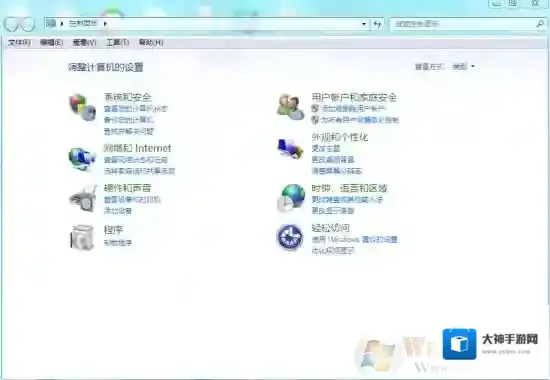The image size is (550, 380).
Task: Open the 文件(F) menu
Action: click(19, 42)
